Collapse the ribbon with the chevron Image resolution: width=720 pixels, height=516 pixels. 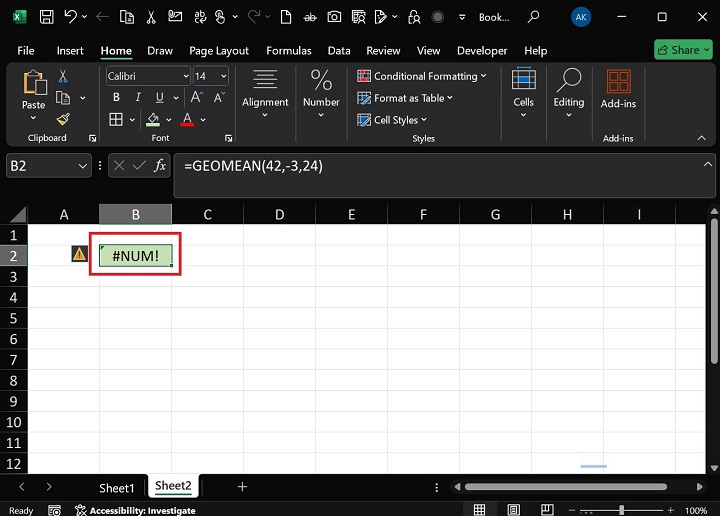pyautogui.click(x=702, y=138)
